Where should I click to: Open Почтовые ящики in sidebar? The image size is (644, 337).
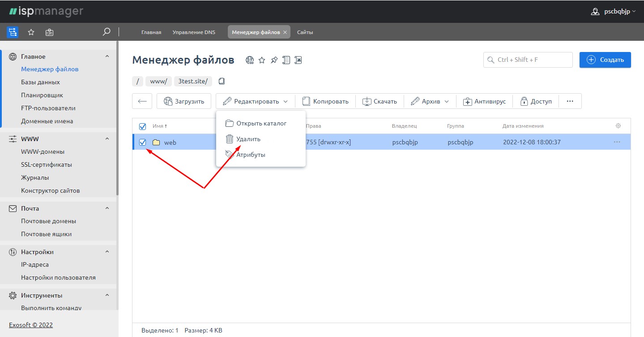[x=46, y=234]
